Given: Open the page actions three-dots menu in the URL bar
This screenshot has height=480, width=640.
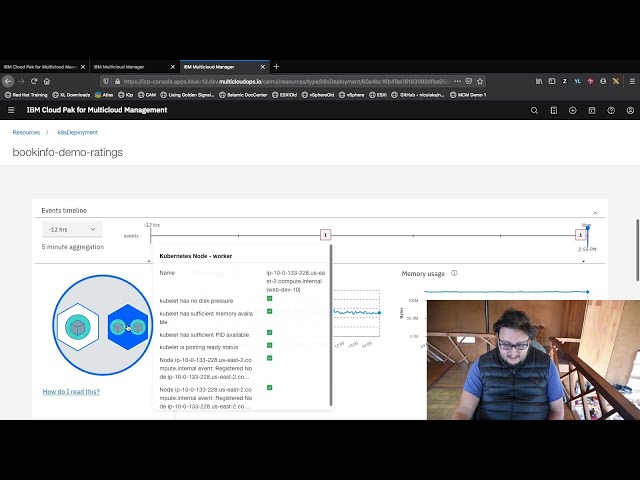Looking at the screenshot, I should click(458, 81).
